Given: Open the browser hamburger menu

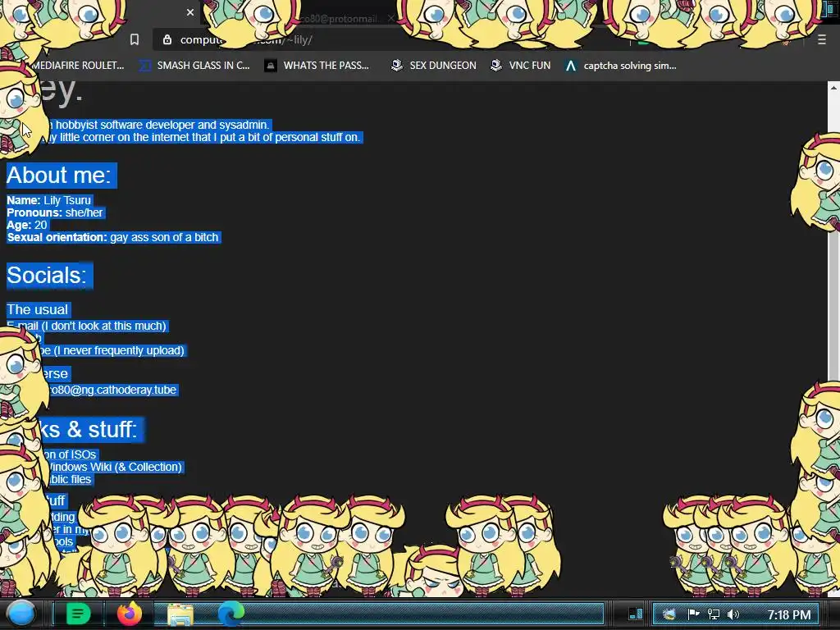Looking at the screenshot, I should point(822,39).
